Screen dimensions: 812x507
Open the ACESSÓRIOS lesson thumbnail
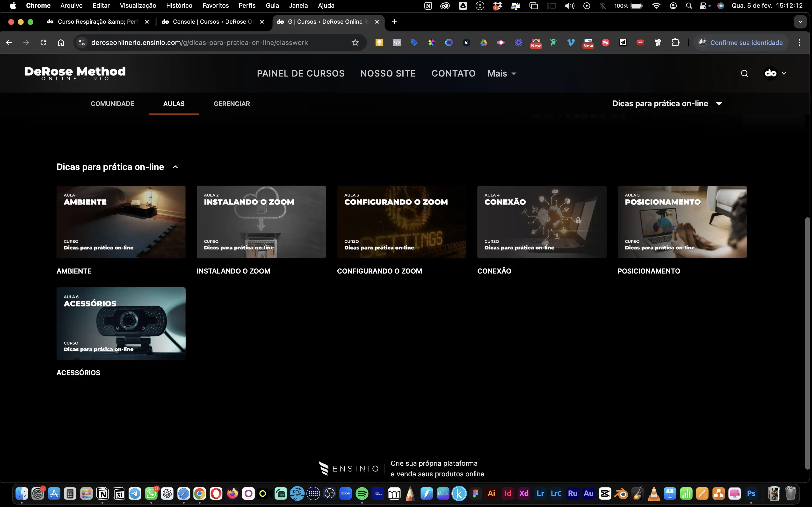point(121,323)
